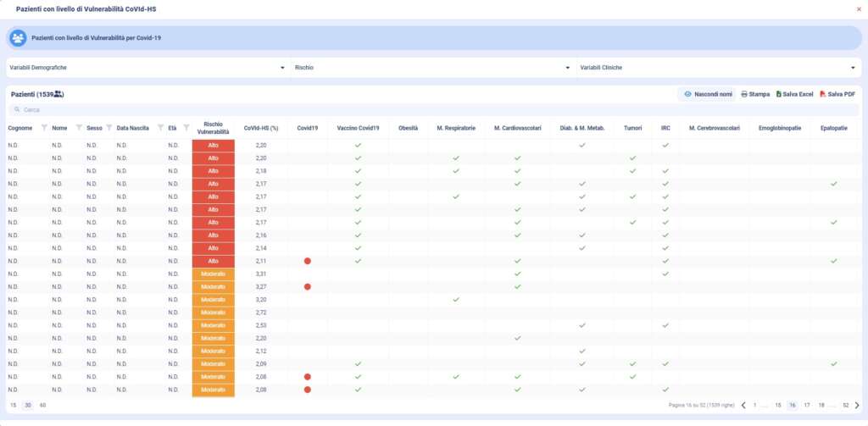Jump to last page 52

click(x=845, y=406)
